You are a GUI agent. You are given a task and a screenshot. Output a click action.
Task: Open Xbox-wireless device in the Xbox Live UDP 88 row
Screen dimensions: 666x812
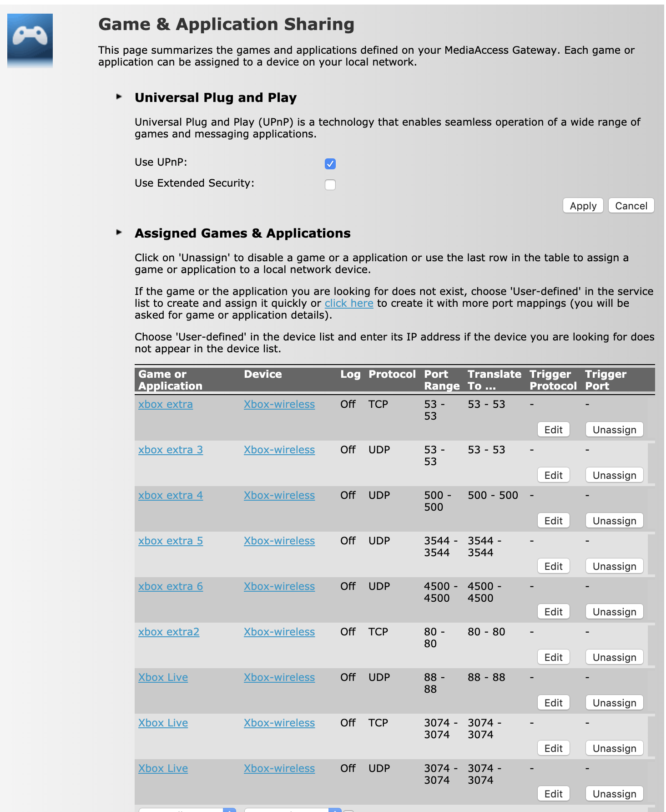tap(279, 677)
